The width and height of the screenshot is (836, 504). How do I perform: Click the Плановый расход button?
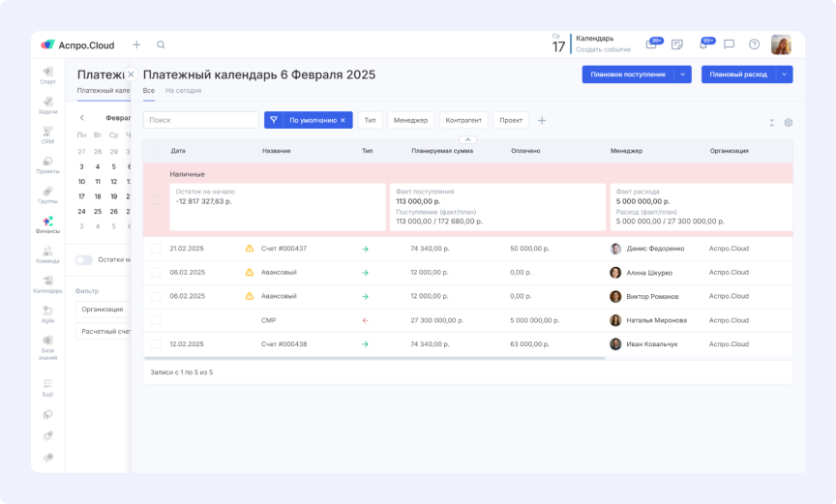[737, 74]
